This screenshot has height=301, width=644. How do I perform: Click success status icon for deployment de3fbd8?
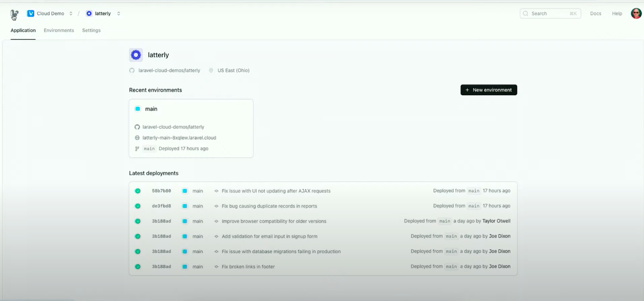(x=138, y=206)
